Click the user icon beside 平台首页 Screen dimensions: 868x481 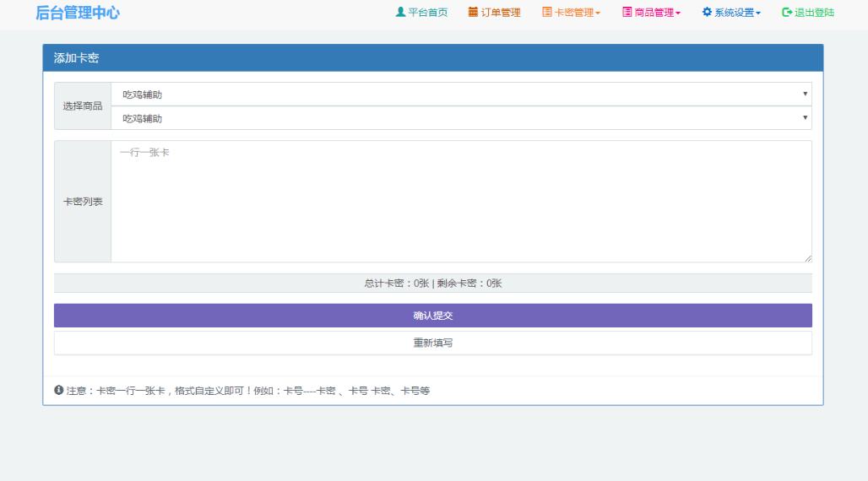tap(400, 13)
